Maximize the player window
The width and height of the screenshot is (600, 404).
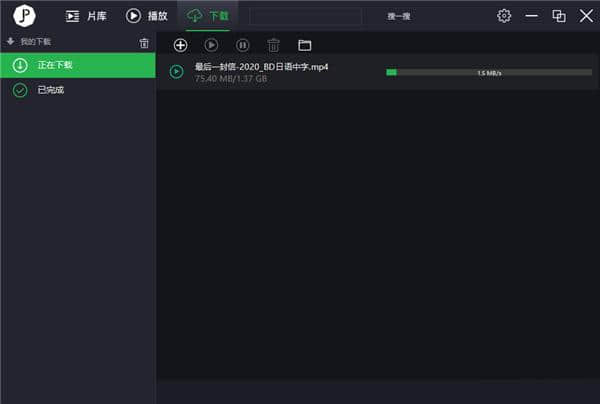(x=559, y=16)
